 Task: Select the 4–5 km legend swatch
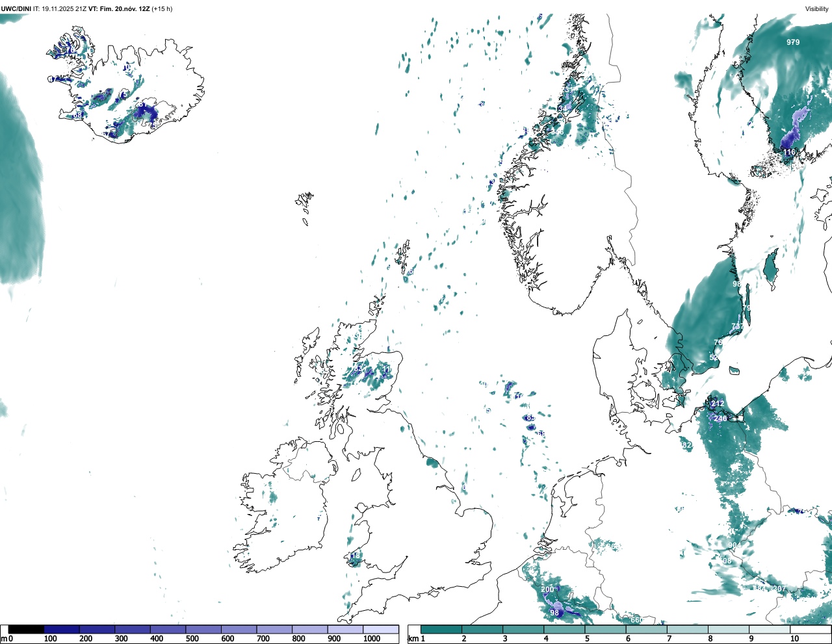point(564,629)
